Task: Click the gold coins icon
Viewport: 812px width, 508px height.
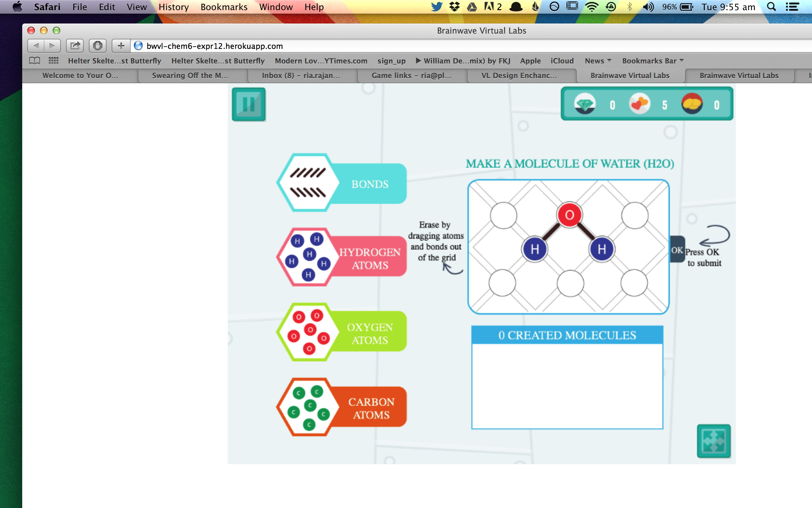Action: (x=692, y=104)
